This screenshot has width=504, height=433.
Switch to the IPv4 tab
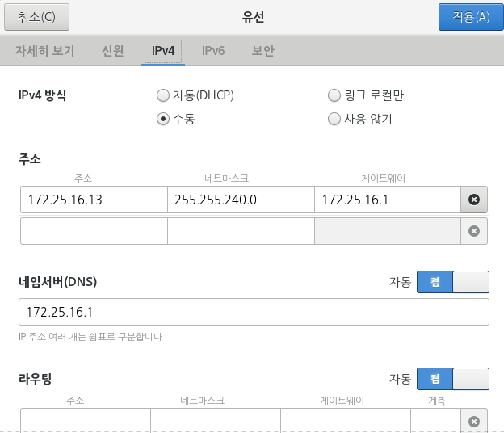click(x=163, y=51)
